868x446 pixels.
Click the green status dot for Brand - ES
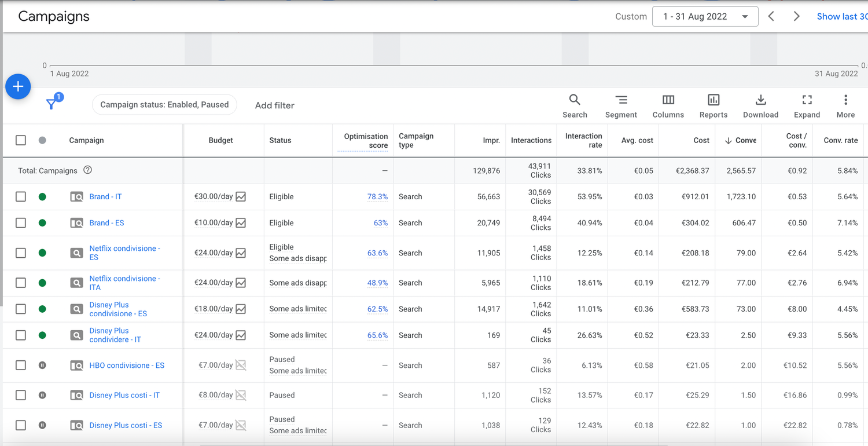click(x=42, y=223)
